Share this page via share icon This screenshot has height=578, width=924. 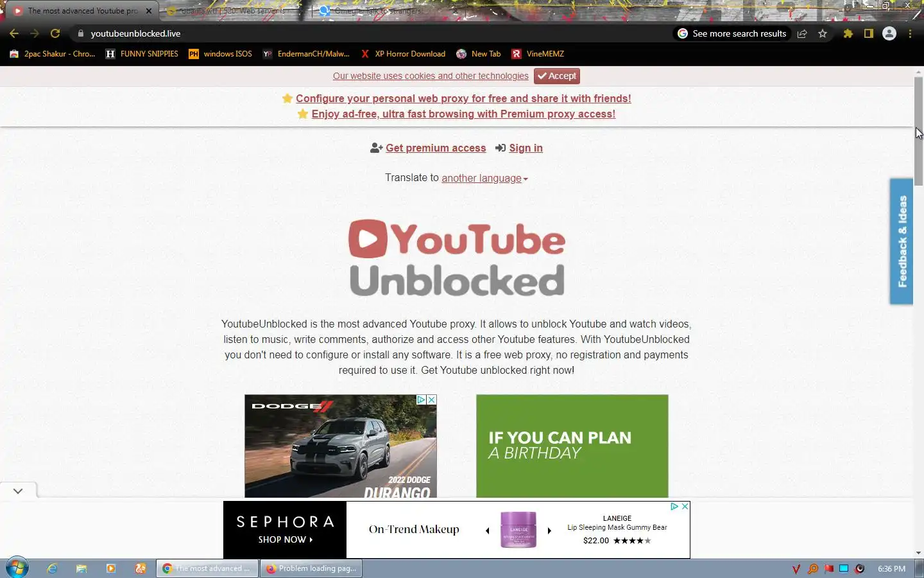coord(802,33)
